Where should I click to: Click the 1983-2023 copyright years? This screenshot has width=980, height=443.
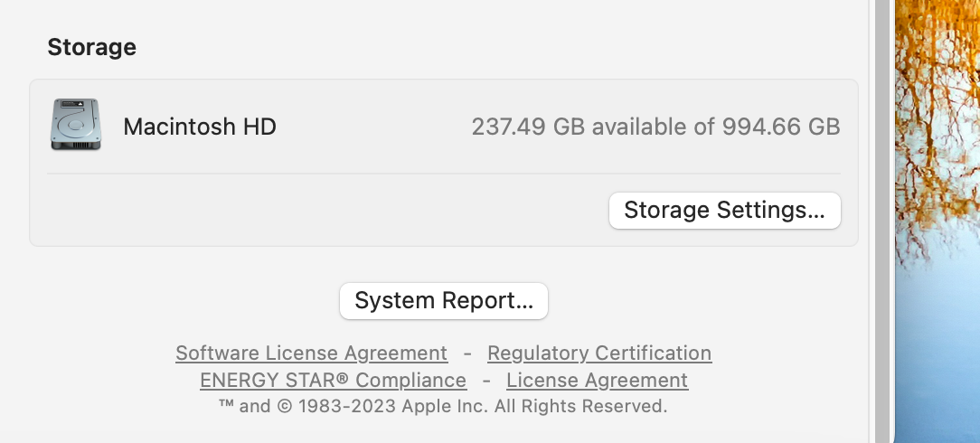point(347,406)
